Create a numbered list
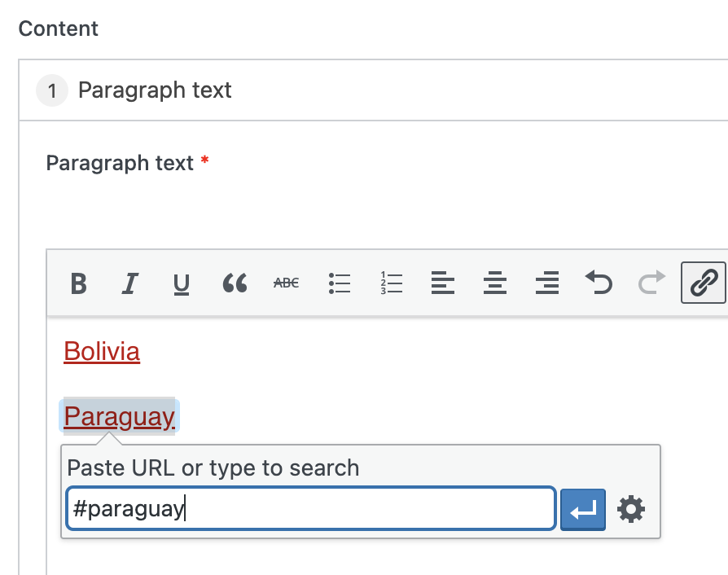The image size is (728, 575). (392, 283)
